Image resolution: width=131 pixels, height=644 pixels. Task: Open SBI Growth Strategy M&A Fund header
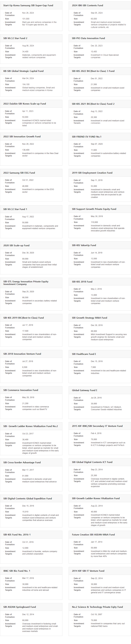[89, 318]
